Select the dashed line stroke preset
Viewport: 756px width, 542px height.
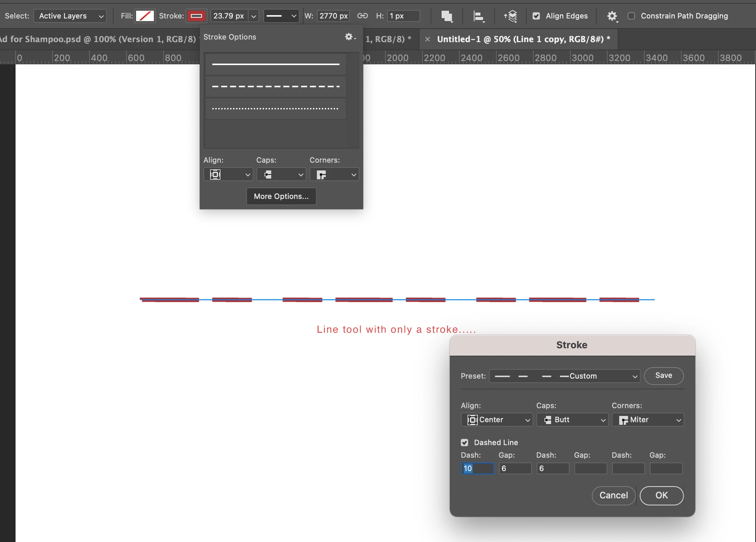pos(276,87)
